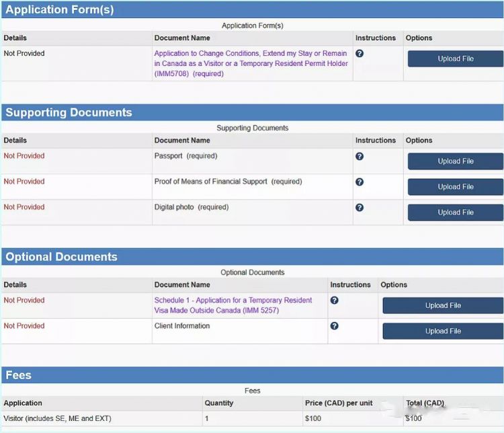Click Upload File for Digital photo
Image resolution: width=504 pixels, height=433 pixels.
click(x=456, y=212)
